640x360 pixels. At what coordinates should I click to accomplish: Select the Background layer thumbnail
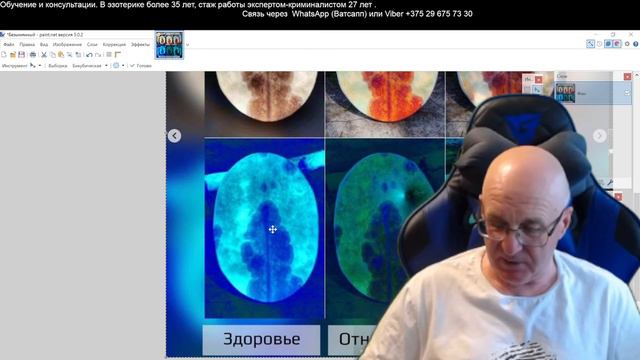coord(565,93)
